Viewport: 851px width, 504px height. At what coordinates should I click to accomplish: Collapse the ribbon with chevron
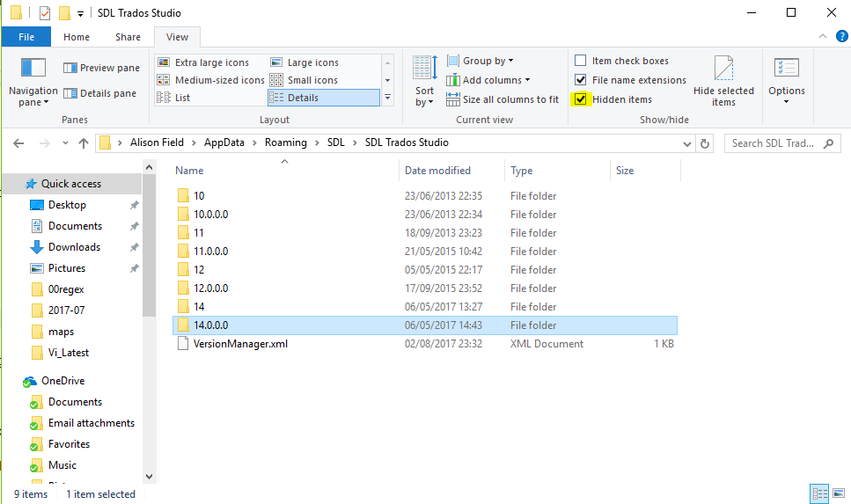tap(822, 36)
